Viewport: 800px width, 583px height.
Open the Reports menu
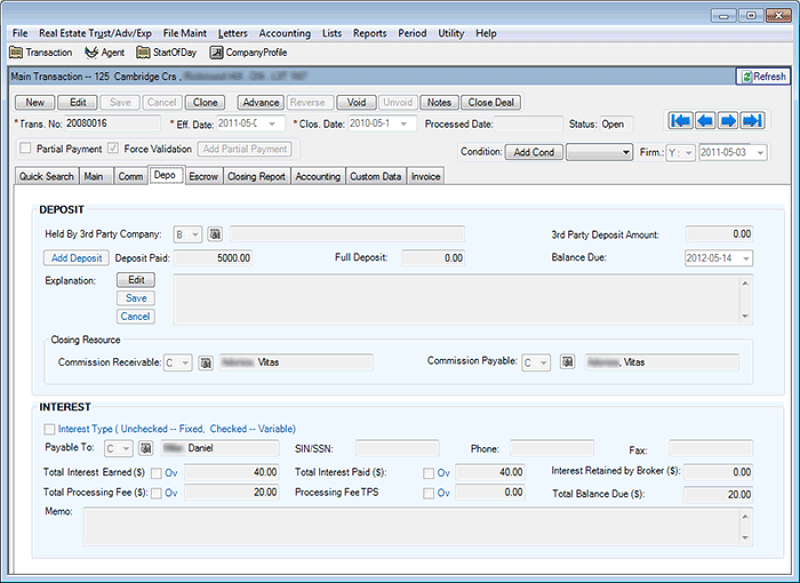(369, 32)
